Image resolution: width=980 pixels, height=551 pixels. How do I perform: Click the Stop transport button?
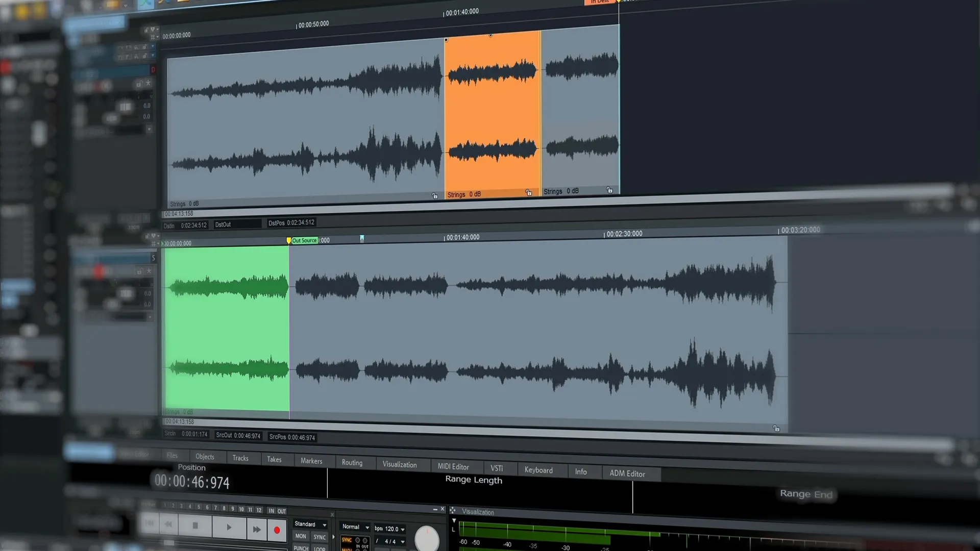click(x=195, y=525)
